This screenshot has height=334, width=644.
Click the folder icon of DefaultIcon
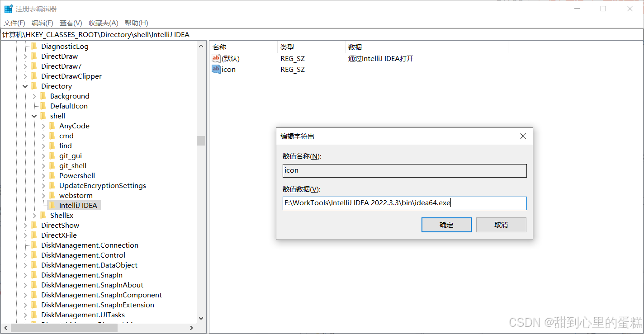43,106
